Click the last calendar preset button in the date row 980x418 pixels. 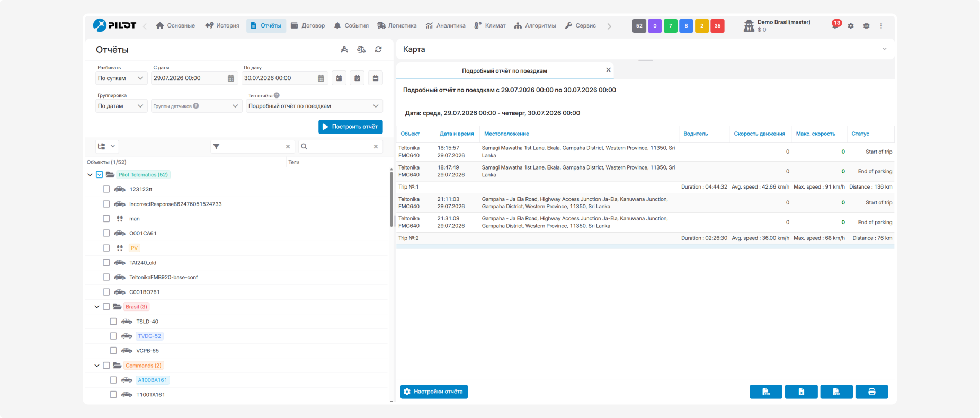[376, 78]
